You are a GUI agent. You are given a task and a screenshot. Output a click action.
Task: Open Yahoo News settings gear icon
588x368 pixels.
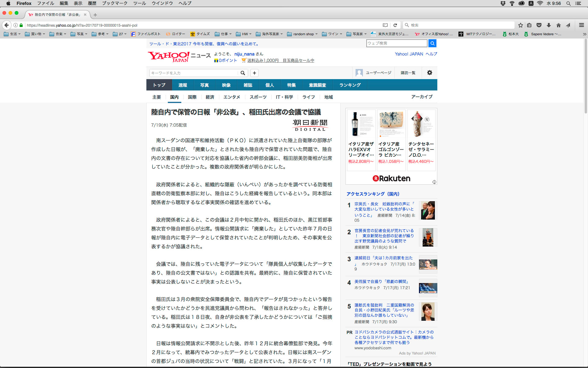click(429, 73)
